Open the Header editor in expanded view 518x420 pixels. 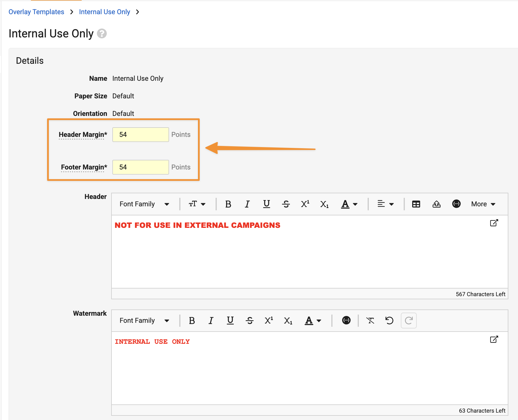coord(494,223)
